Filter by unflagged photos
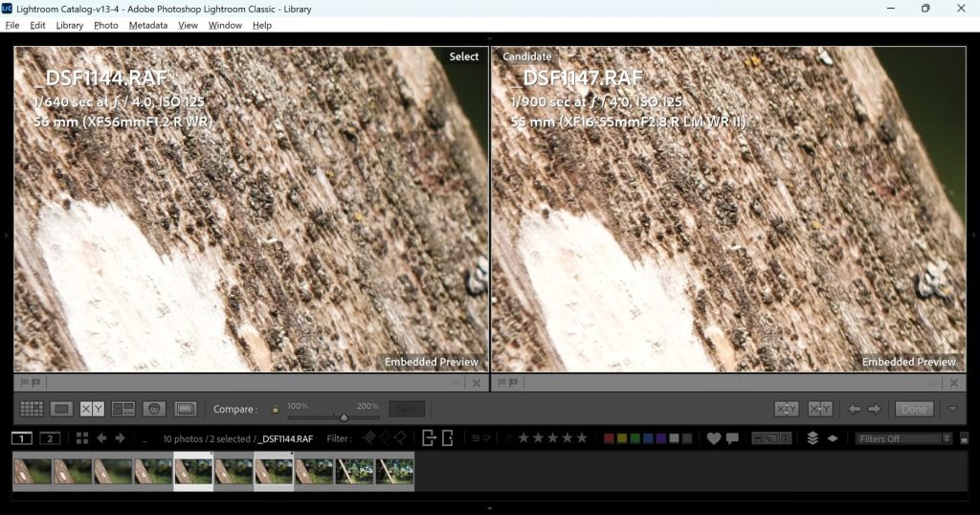 [385, 438]
